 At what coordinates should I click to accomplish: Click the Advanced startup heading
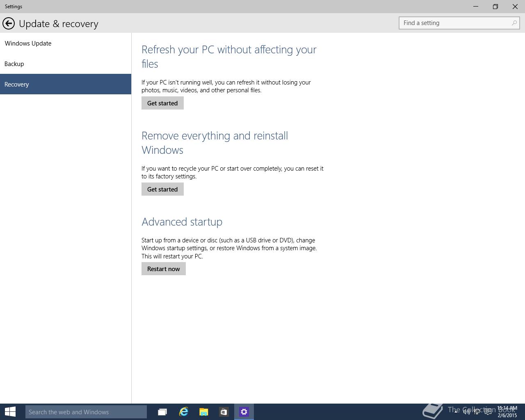tap(182, 222)
